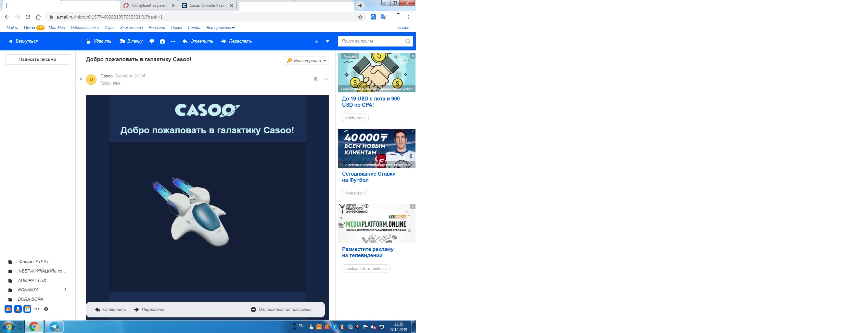Screen dimensions: 868x333
Task: Open the Chrome three-dot menu
Action: tap(409, 17)
